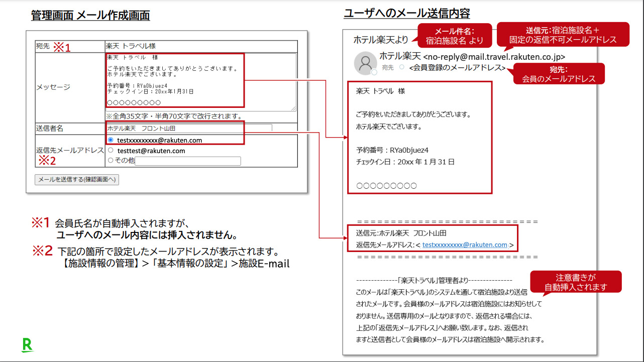
Task: Click inside the メッセージ text area
Action: pyautogui.click(x=201, y=82)
